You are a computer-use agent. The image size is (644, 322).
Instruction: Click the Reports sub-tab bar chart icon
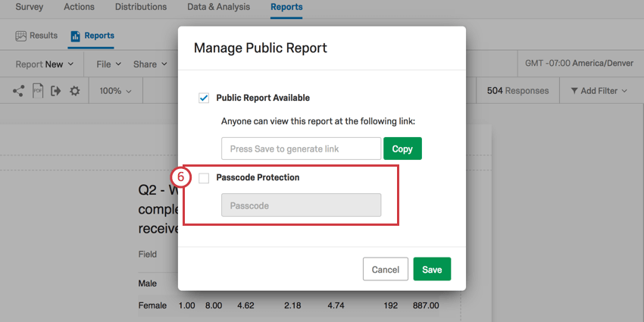(75, 36)
